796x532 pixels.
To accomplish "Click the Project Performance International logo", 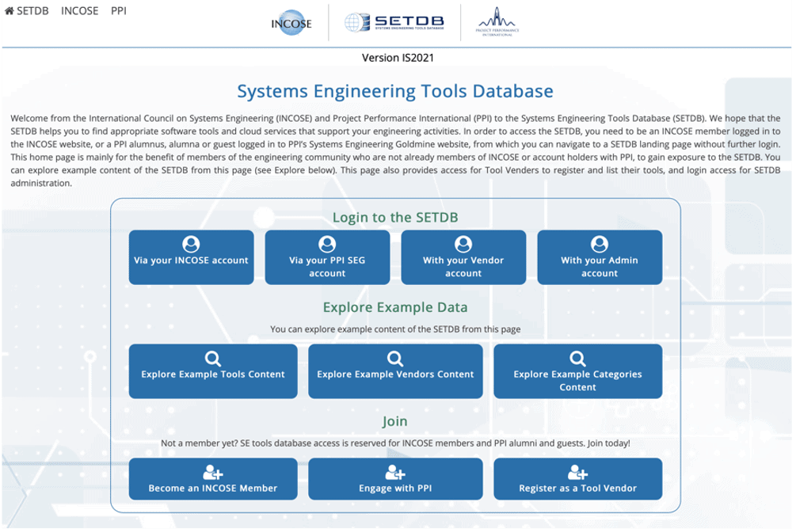I will (497, 22).
